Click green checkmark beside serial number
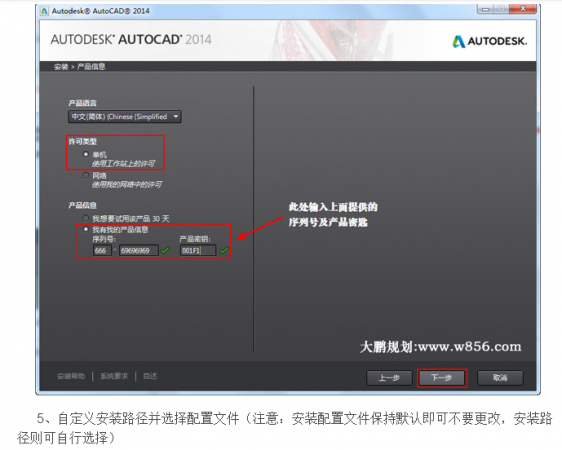 click(x=165, y=250)
